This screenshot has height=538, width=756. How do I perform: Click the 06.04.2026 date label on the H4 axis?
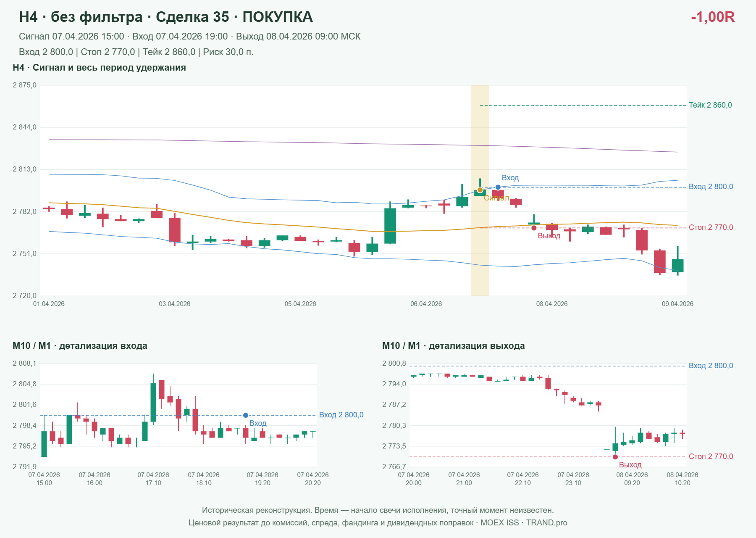tap(426, 304)
